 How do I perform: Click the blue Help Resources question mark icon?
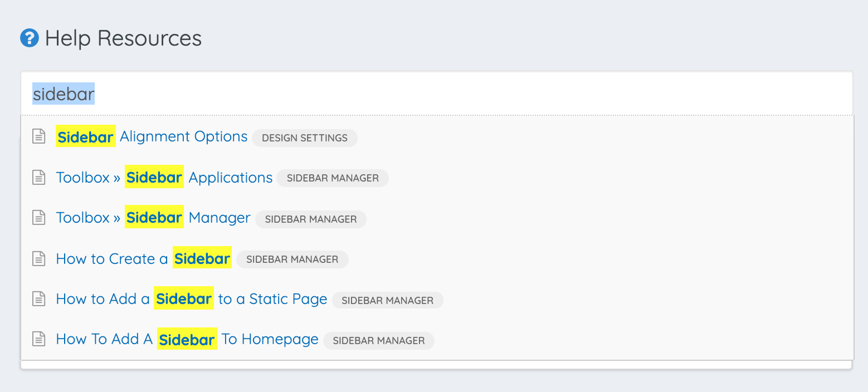tap(30, 38)
